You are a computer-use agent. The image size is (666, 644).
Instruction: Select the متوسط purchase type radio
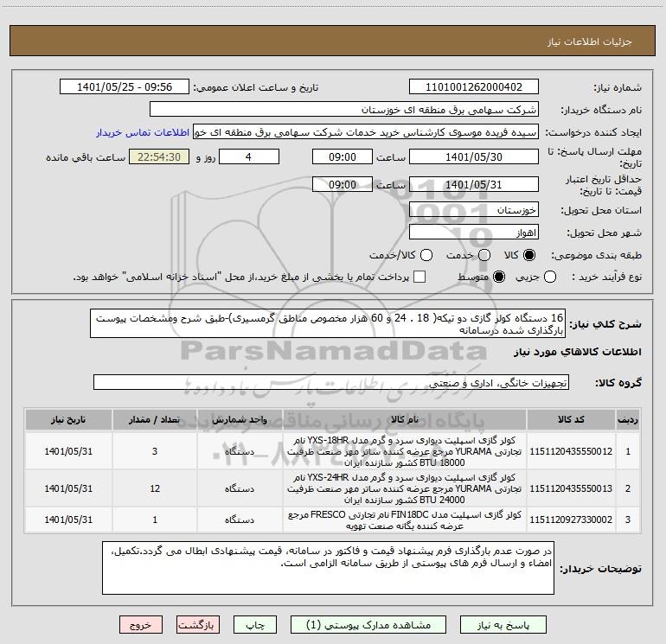coord(499,277)
